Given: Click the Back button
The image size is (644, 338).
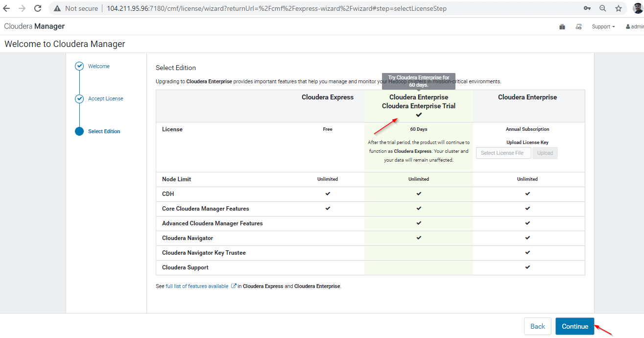Looking at the screenshot, I should point(537,326).
